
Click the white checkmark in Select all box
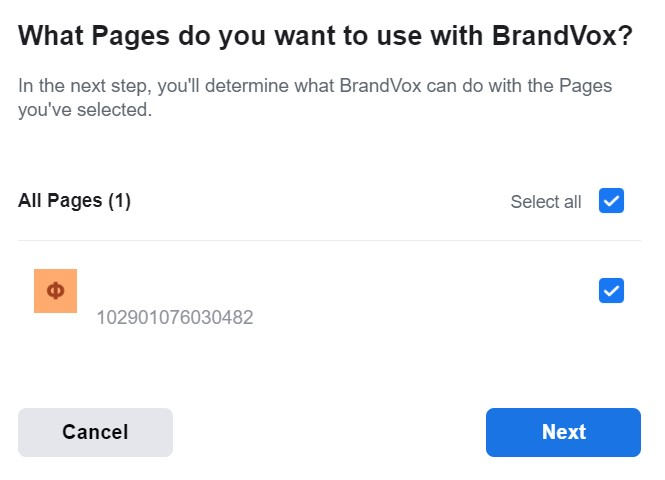[x=611, y=201]
